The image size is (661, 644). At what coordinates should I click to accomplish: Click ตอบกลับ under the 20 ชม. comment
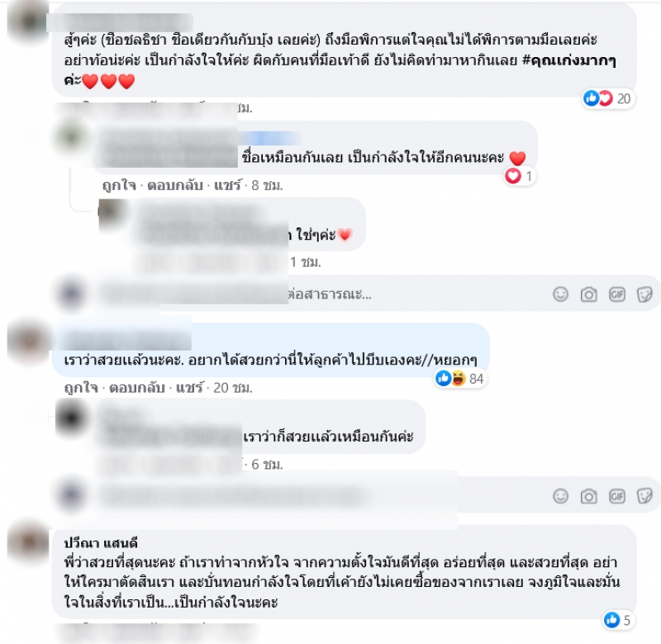[137, 388]
